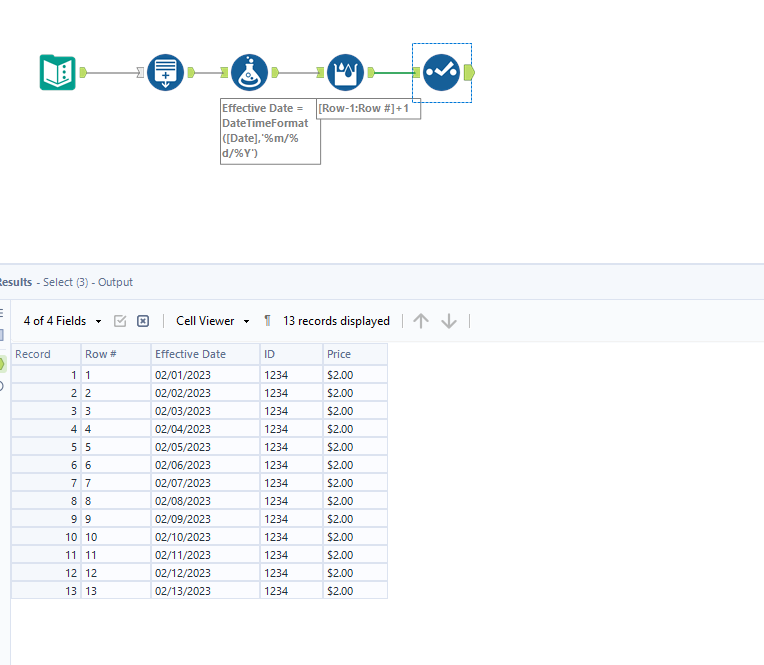Open the 4 of 4 Fields dropdown
Screen dimensions: 764x665
point(62,321)
